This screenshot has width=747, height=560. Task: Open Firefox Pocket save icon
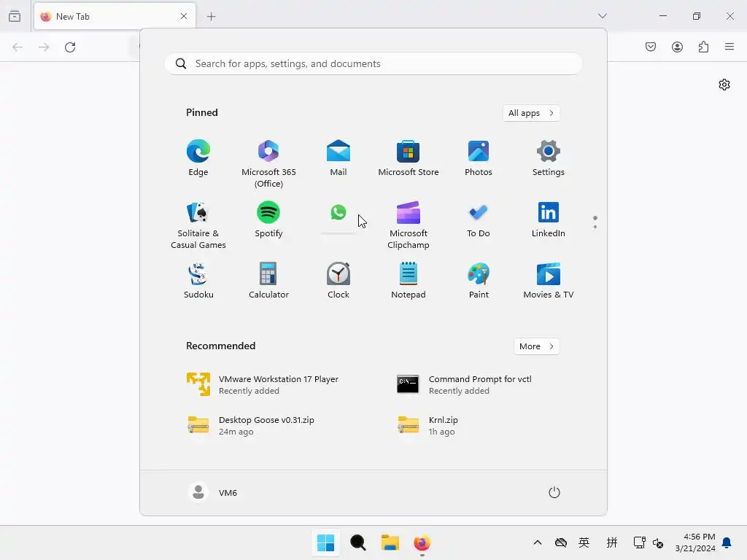(651, 47)
